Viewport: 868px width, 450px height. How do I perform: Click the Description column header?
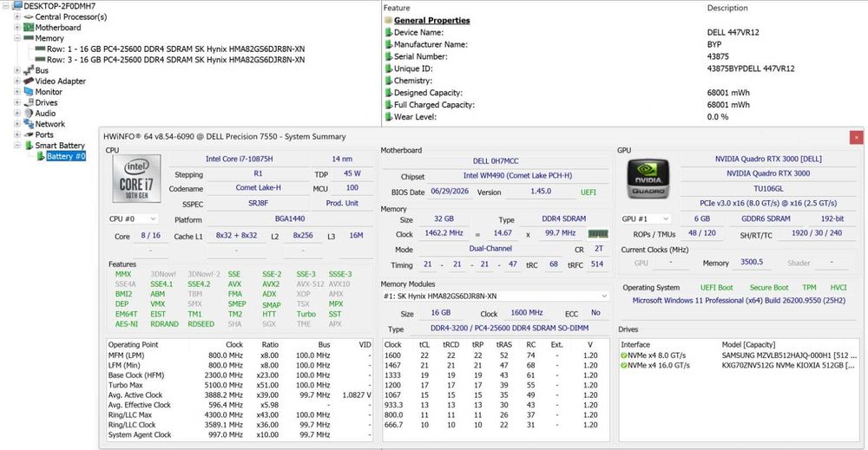tap(727, 8)
